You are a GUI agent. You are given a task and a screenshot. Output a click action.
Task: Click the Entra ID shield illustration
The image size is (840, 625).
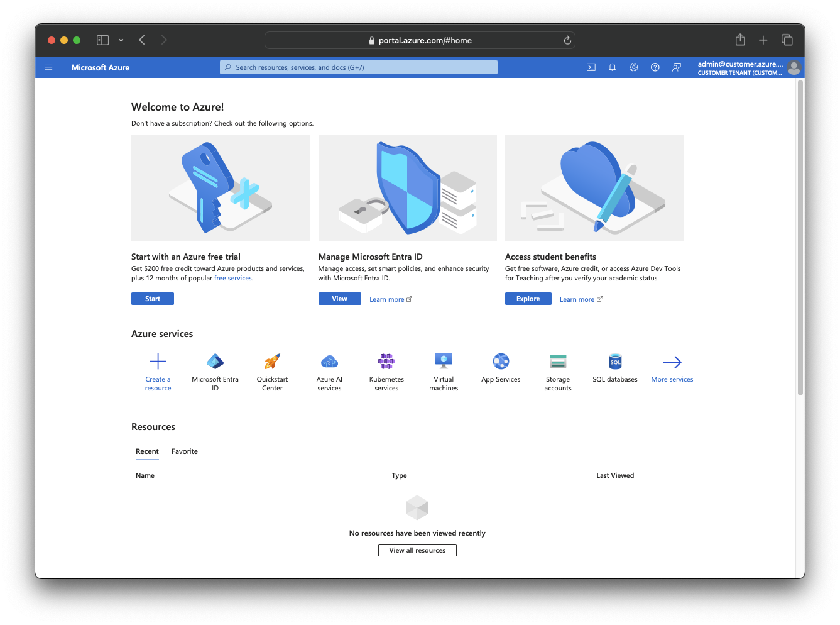pyautogui.click(x=408, y=188)
